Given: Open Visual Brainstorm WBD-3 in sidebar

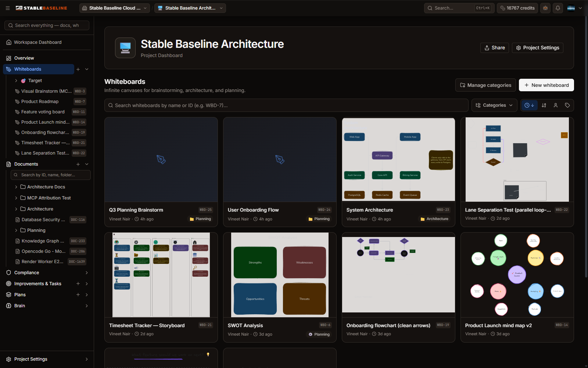Looking at the screenshot, I should tap(51, 91).
